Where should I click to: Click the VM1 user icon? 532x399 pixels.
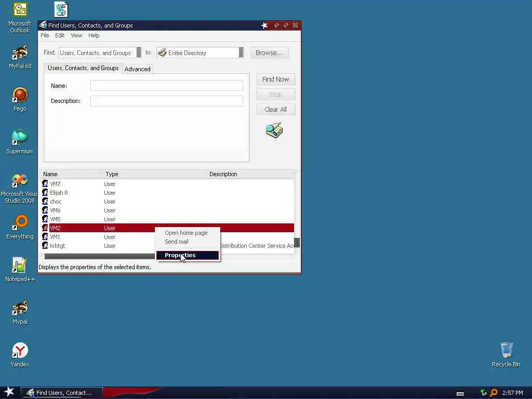pyautogui.click(x=45, y=236)
